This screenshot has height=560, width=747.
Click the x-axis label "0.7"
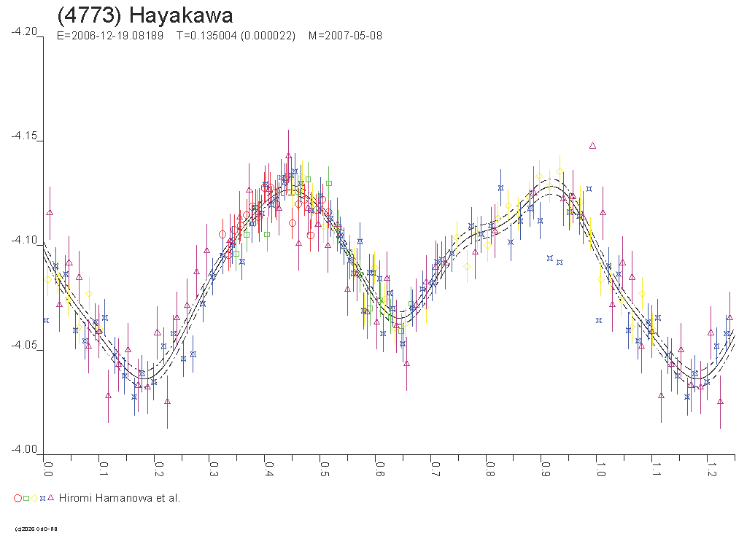click(x=435, y=469)
